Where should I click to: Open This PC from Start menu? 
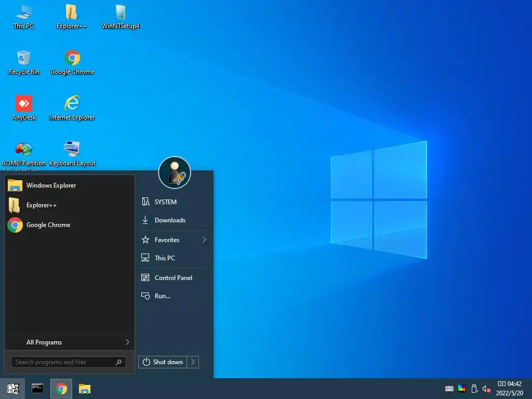(x=174, y=258)
